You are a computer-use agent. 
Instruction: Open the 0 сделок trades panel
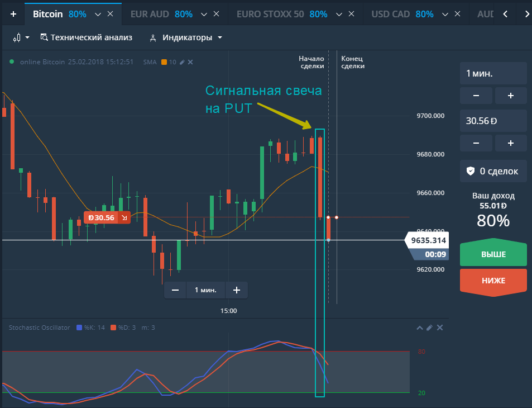coord(493,171)
